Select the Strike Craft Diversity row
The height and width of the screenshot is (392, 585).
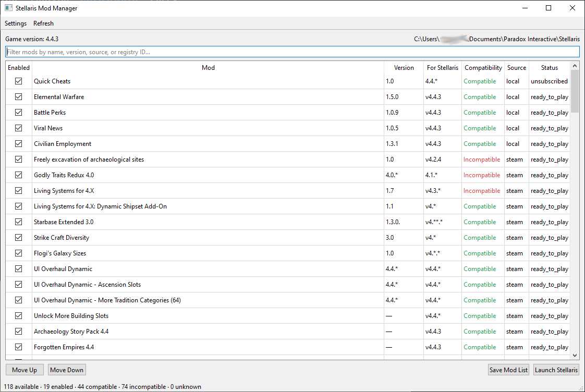(288, 238)
